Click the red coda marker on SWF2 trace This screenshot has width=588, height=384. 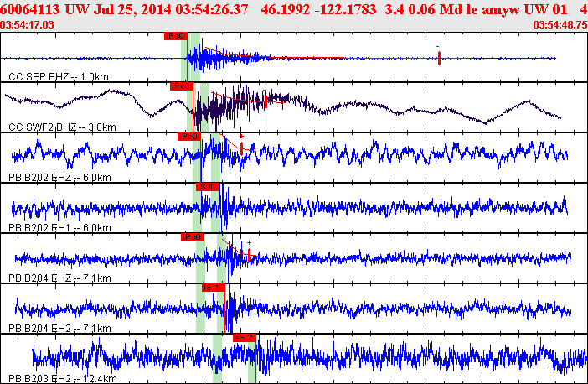click(266, 101)
